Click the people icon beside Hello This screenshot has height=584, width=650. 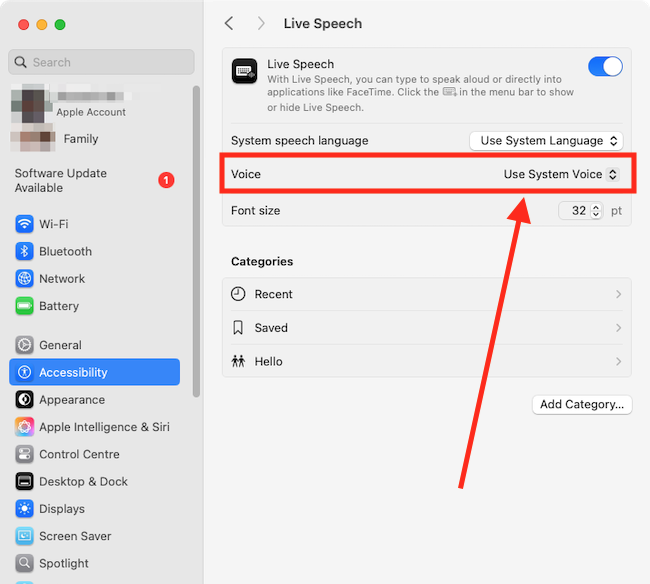tap(238, 361)
